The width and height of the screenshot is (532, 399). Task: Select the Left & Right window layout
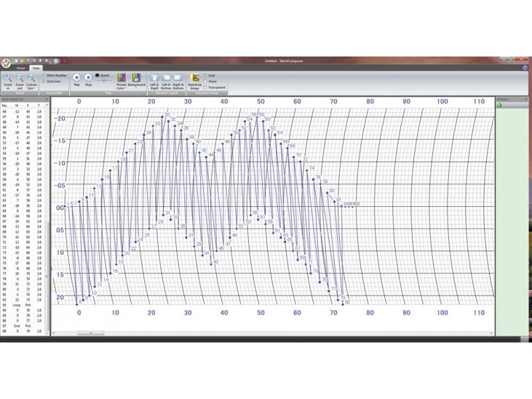pos(154,78)
